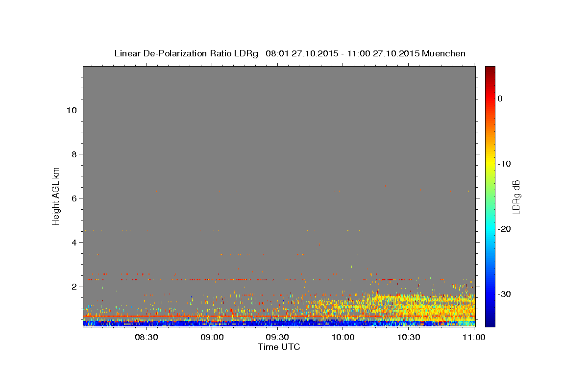Click the 'Height AGL km' axis label

tap(56, 196)
